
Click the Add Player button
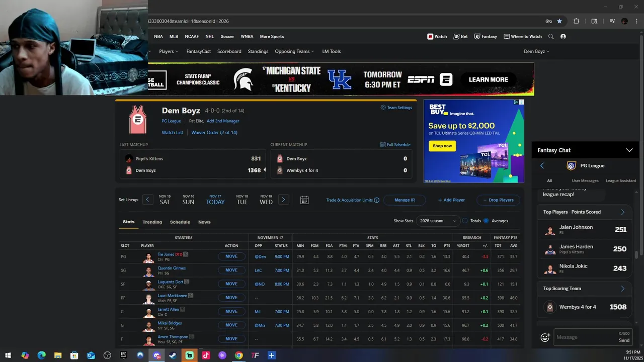451,200
